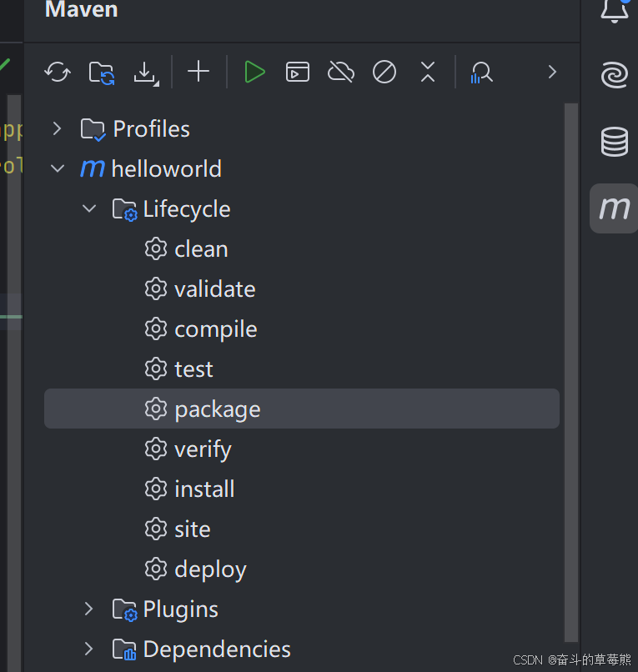Select the validate lifecycle goal

[302, 288]
